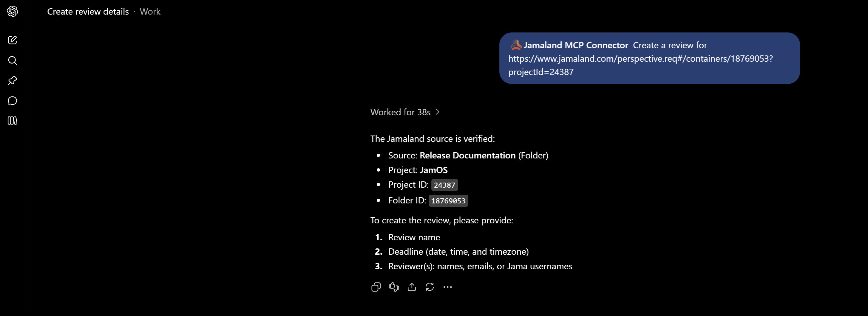Viewport: 868px width, 316px height.
Task: Click the "Create review details" chat title
Action: [88, 11]
